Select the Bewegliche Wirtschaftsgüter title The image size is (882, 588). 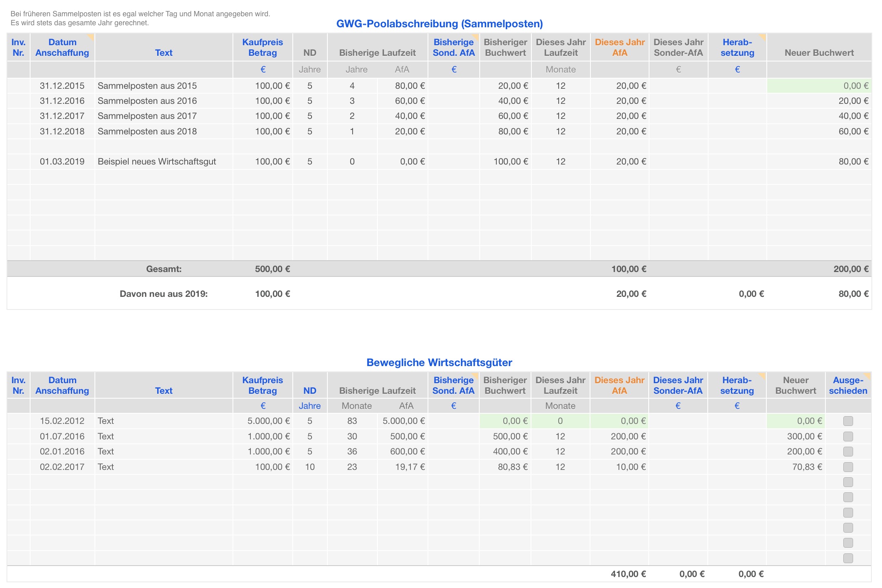(439, 362)
